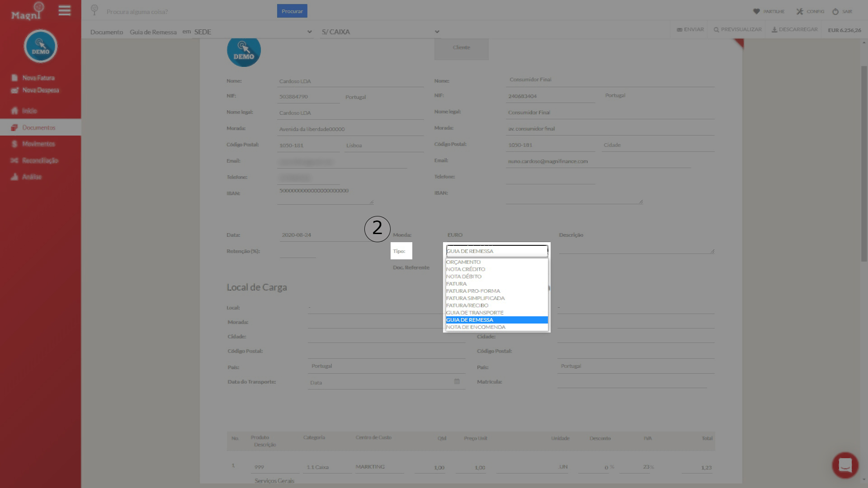
Task: Pick GUIA DE TRANSPORTE in list
Action: (x=474, y=313)
